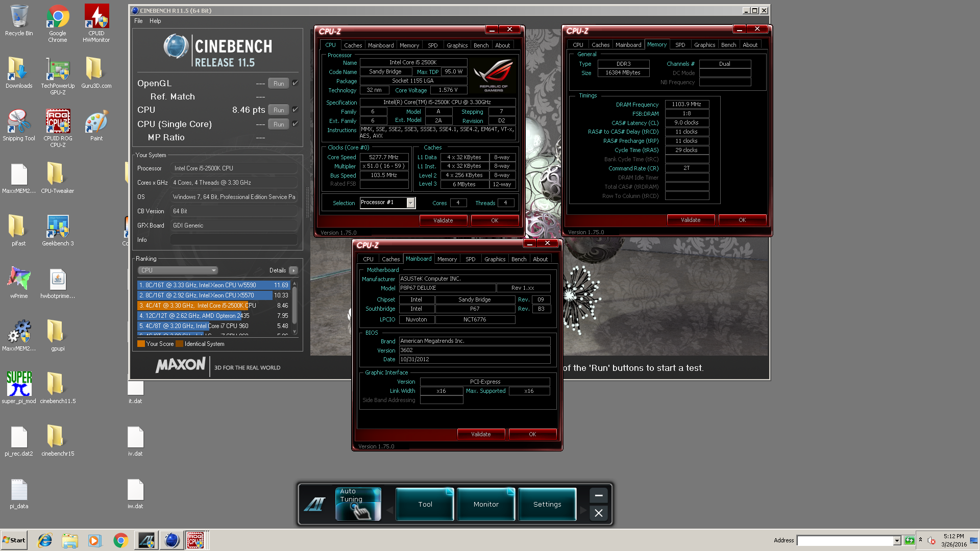
Task: Click OK in Memory CPU-Z window
Action: click(742, 220)
